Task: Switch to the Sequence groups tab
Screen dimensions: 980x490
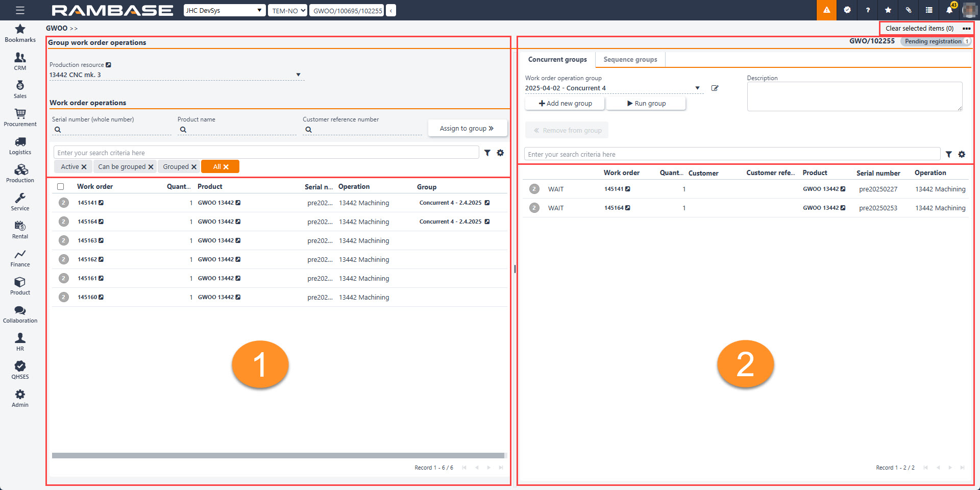Action: click(630, 60)
